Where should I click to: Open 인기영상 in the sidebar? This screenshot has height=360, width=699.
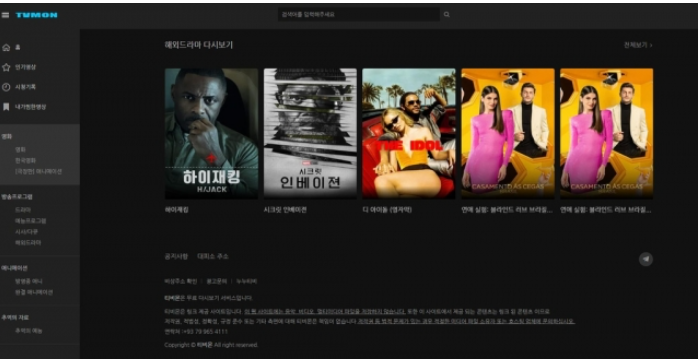[25, 67]
